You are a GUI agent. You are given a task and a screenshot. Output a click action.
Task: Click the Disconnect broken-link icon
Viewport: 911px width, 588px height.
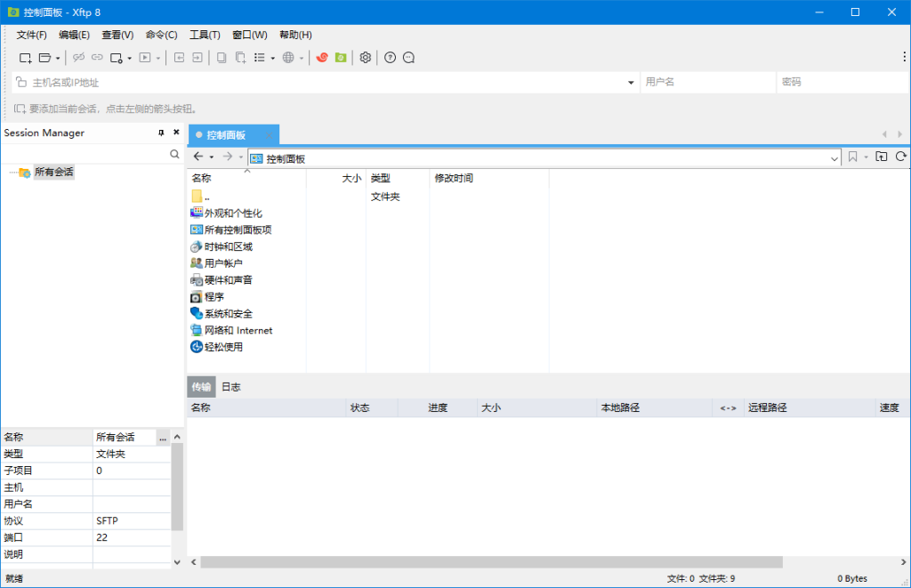[78, 58]
